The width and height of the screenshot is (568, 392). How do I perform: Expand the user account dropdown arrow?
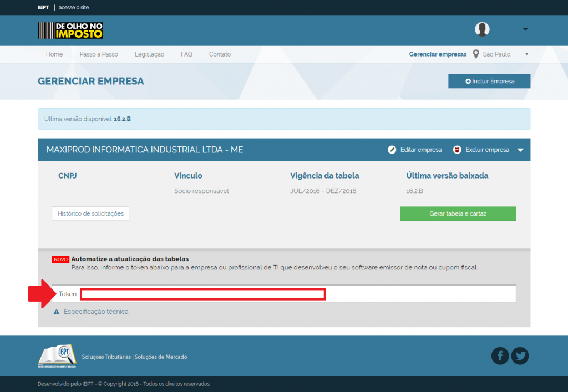525,29
